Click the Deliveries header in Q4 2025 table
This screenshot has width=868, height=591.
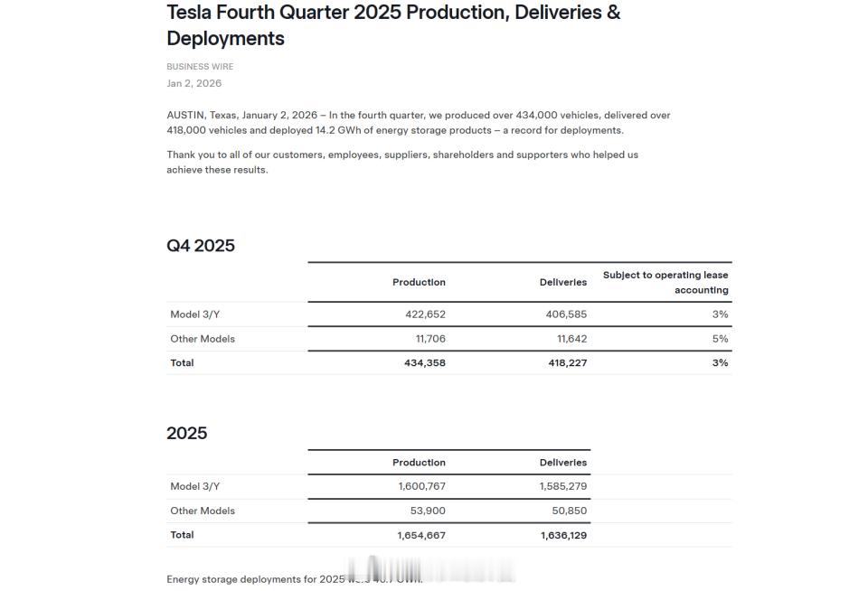(x=562, y=282)
